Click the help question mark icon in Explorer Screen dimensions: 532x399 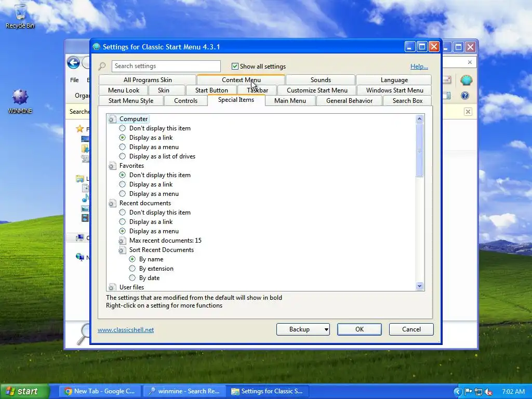pos(465,96)
